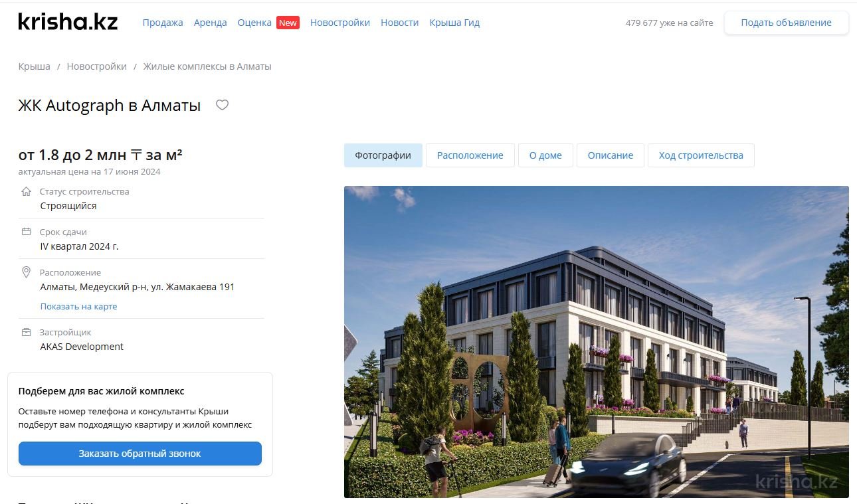Select the Ход строительства tab
This screenshot has height=504, width=857.
(701, 155)
